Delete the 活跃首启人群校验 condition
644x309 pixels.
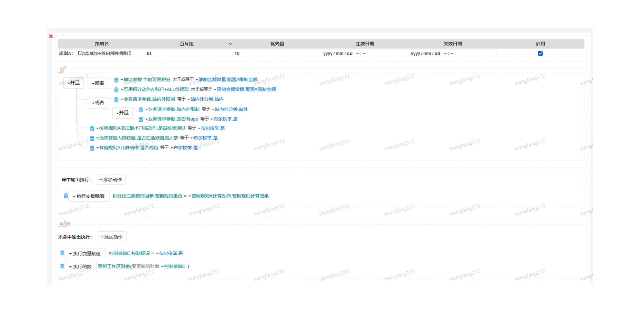tap(92, 138)
